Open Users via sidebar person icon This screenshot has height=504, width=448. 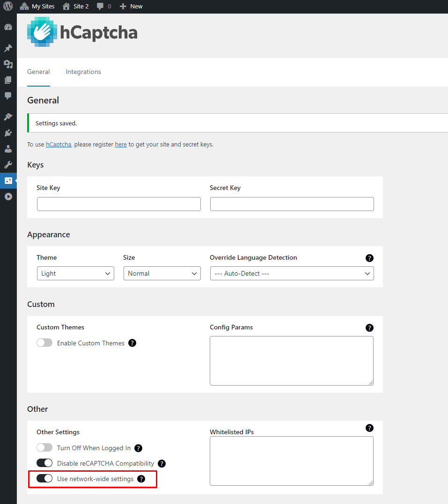[8, 149]
